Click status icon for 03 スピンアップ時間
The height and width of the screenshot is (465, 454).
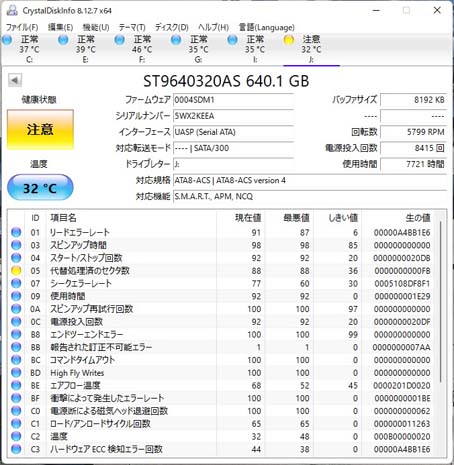pos(16,245)
